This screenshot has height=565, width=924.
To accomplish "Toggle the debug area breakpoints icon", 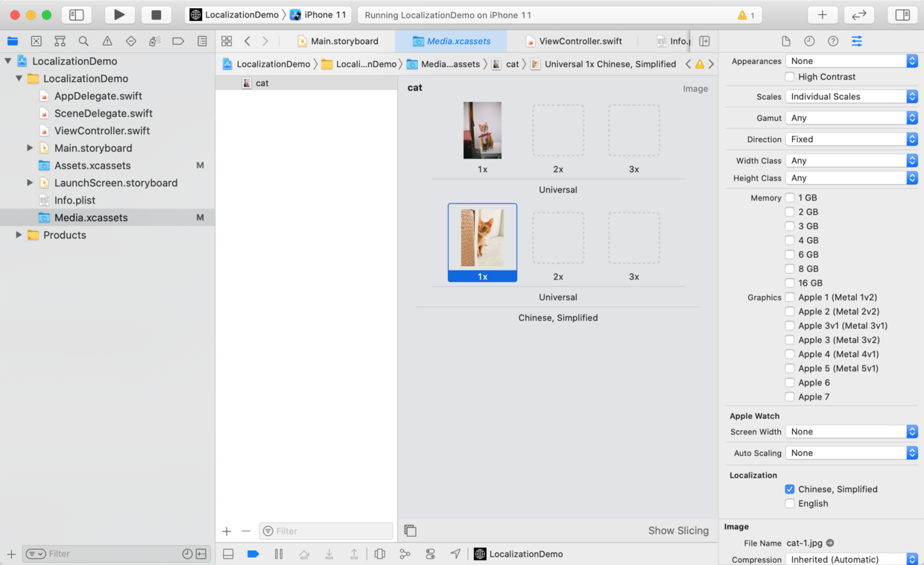I will tap(253, 554).
